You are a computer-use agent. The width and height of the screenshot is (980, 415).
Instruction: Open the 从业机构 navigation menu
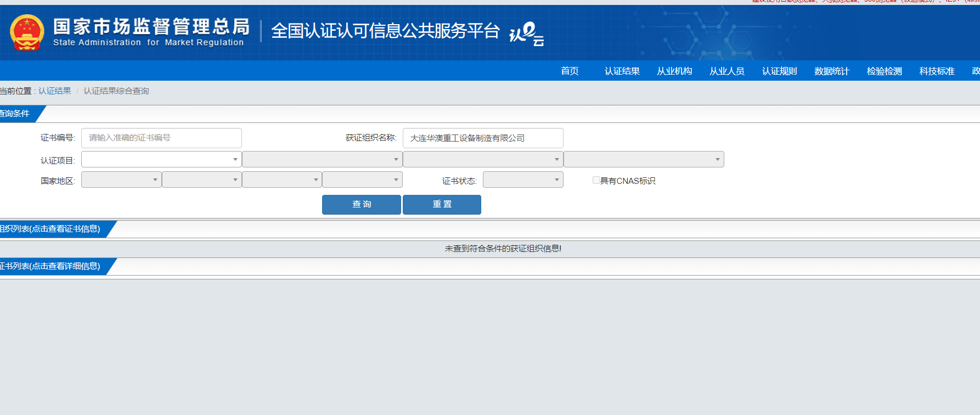[x=674, y=71]
